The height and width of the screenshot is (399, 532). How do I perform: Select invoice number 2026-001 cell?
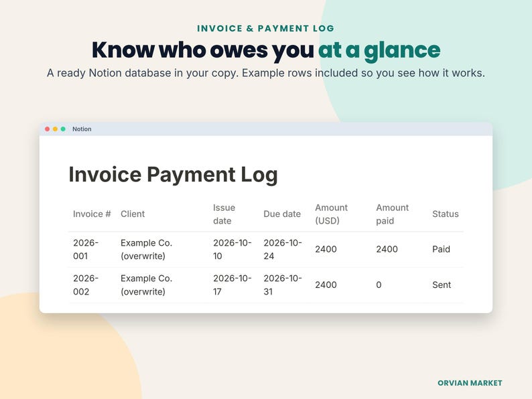click(x=86, y=250)
